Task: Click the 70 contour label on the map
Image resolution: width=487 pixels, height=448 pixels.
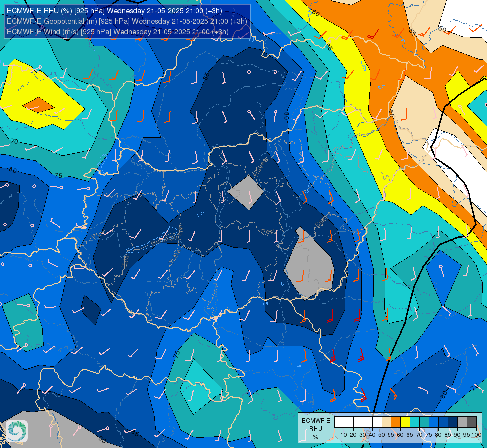Action: pyautogui.click(x=14, y=141)
